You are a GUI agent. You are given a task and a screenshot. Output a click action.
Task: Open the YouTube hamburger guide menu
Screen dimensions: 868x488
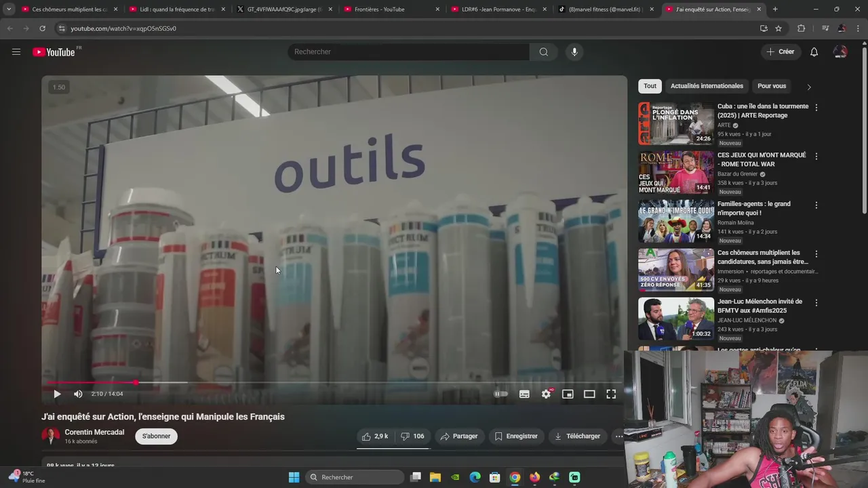pos(16,52)
